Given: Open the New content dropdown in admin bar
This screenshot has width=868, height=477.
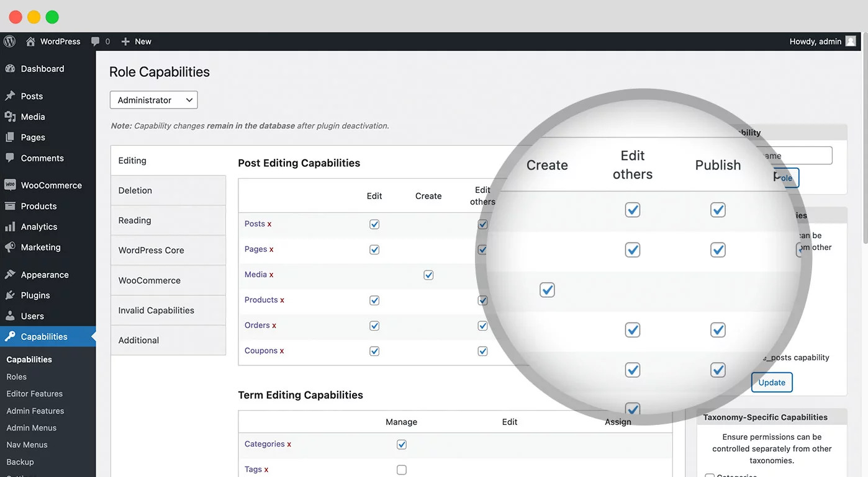Looking at the screenshot, I should (135, 41).
